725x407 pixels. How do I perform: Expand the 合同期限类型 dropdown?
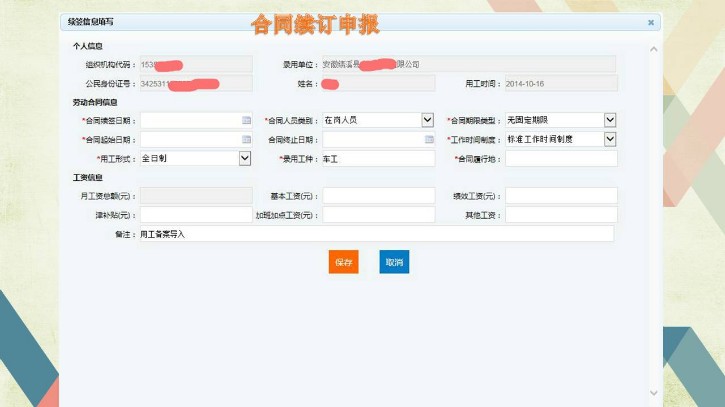(610, 120)
